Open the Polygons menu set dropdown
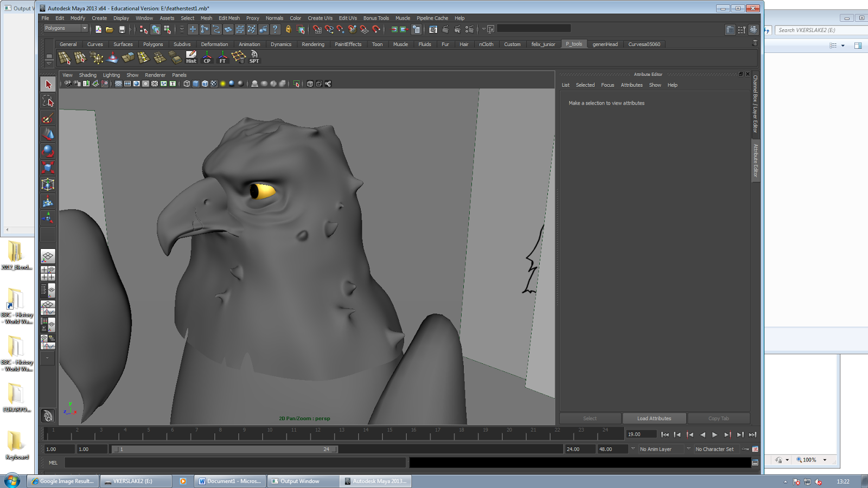Screen dimensions: 868x488 coord(84,28)
